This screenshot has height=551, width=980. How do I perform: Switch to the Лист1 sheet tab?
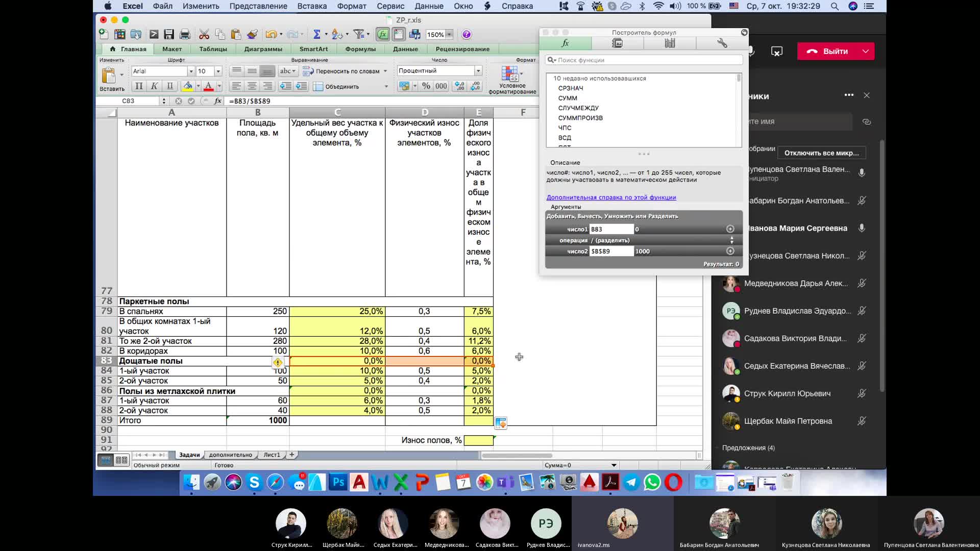click(272, 455)
